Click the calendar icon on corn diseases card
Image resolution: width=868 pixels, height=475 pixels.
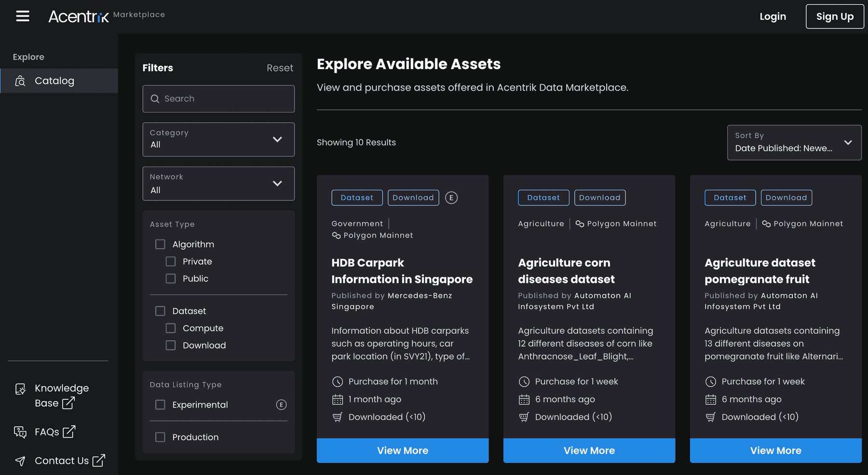(525, 399)
